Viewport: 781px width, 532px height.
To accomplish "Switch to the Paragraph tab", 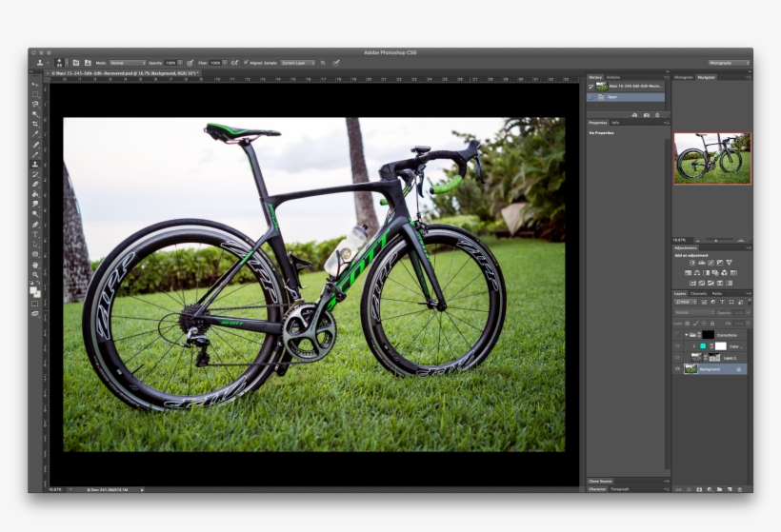I will click(x=620, y=489).
